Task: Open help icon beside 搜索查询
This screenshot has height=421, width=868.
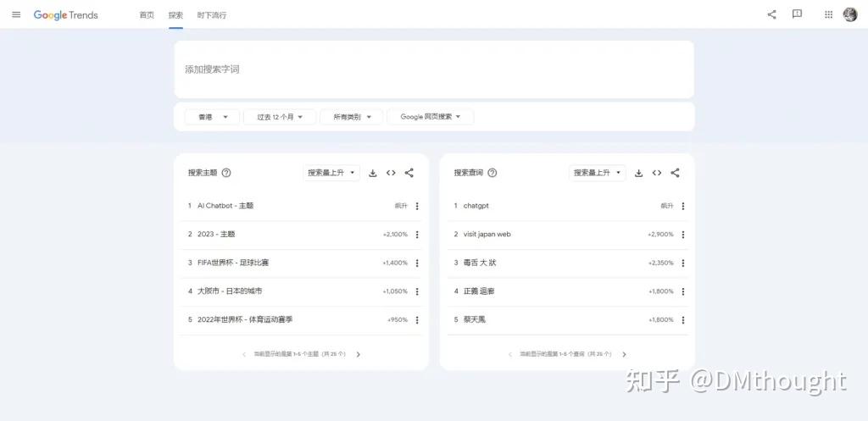Action: [x=492, y=173]
